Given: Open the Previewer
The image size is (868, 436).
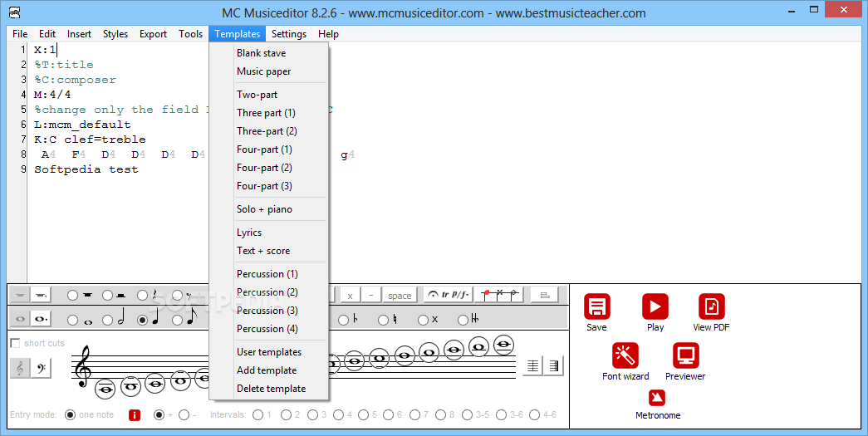Looking at the screenshot, I should click(685, 355).
